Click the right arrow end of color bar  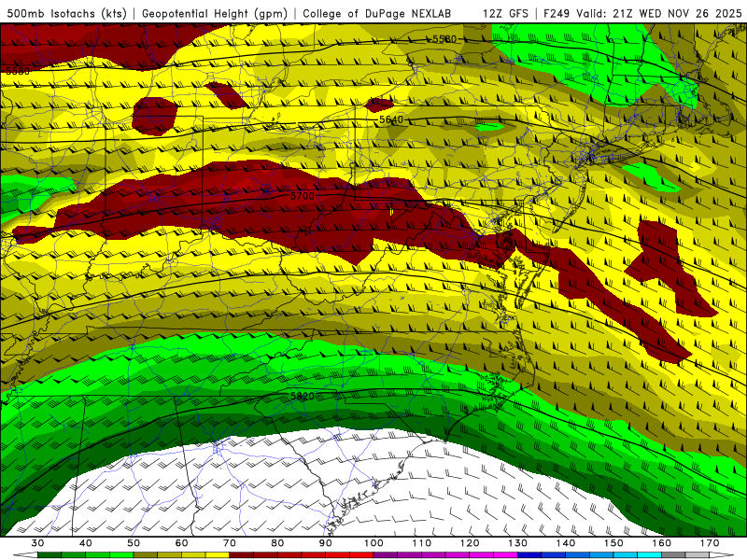(722, 554)
